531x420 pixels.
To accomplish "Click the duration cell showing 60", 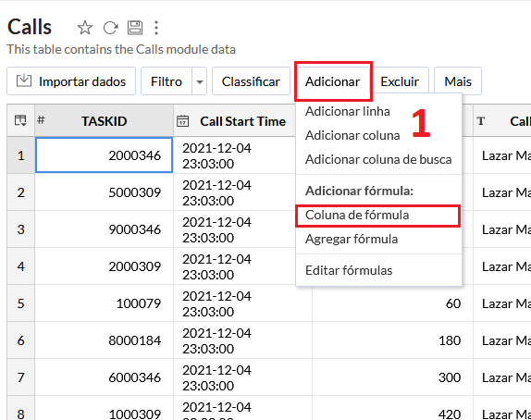I will (x=392, y=303).
